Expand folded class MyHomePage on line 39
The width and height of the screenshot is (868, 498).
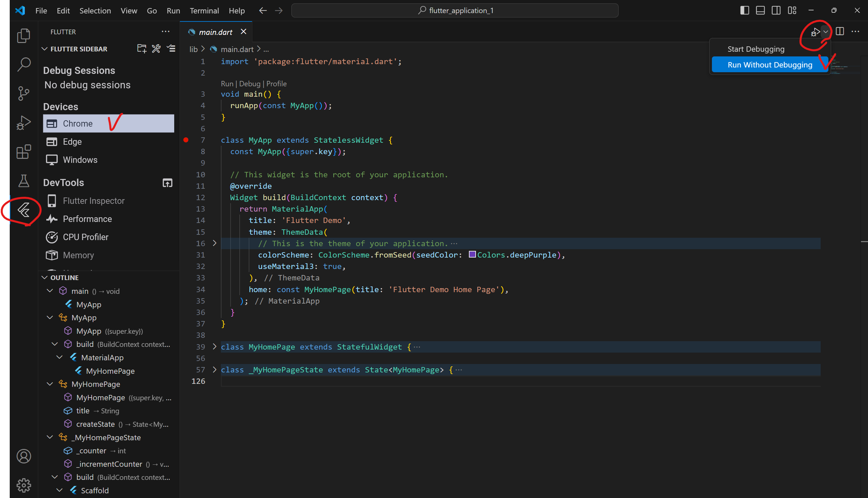point(215,347)
